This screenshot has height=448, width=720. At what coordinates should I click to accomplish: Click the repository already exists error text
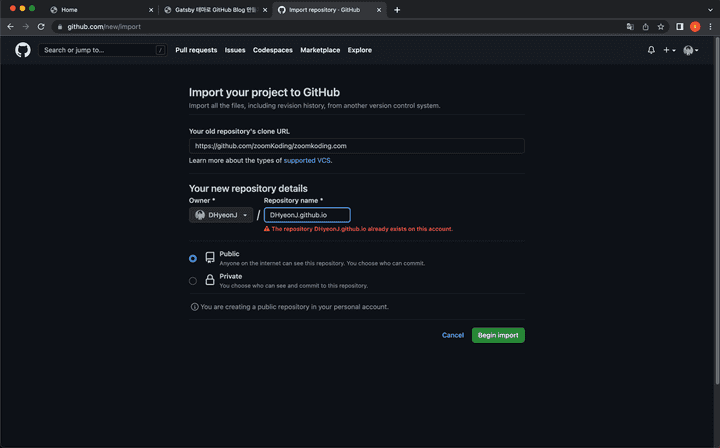point(362,229)
